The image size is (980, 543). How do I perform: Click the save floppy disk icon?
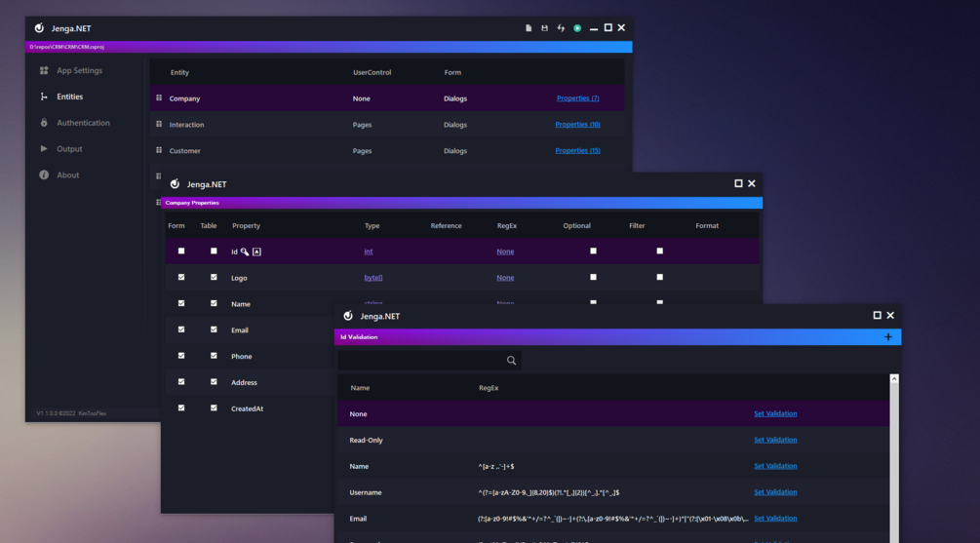544,28
